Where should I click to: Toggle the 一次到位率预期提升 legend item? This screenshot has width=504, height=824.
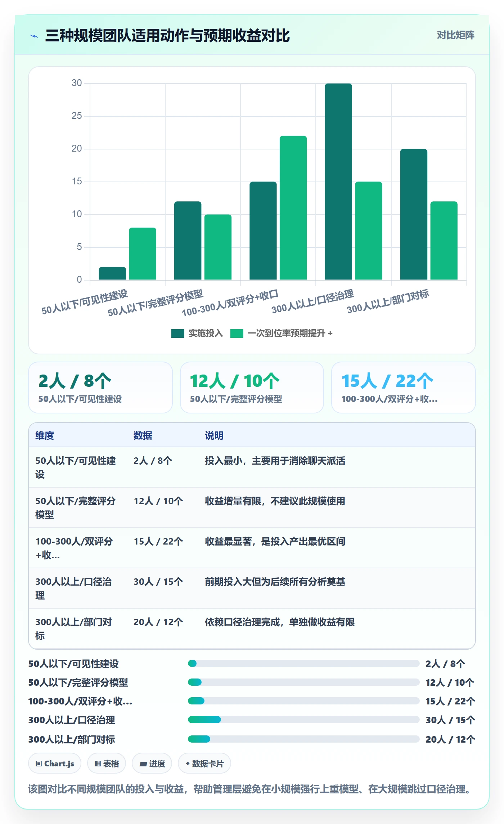281,333
